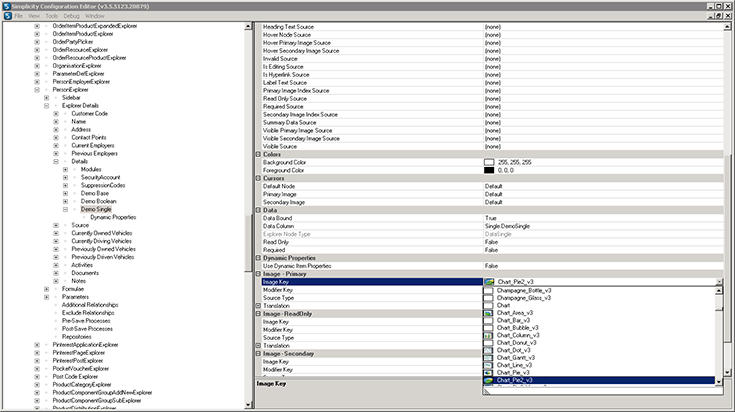Image resolution: width=735 pixels, height=412 pixels.
Task: Open the Image Key dropdown arrow
Action: [719, 282]
